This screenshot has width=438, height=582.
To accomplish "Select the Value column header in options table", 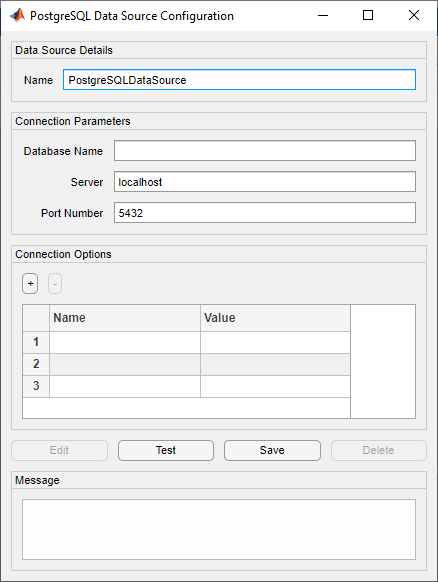I will click(x=275, y=318).
